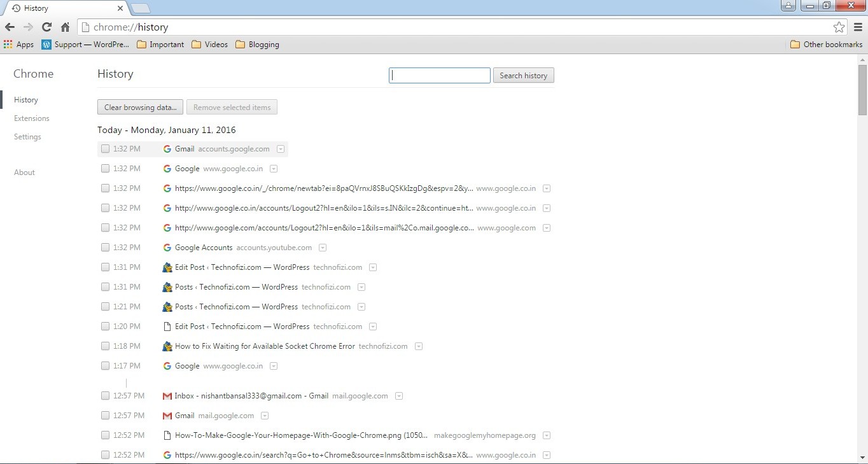This screenshot has height=464, width=868.
Task: Click the Search history button
Action: [x=524, y=76]
